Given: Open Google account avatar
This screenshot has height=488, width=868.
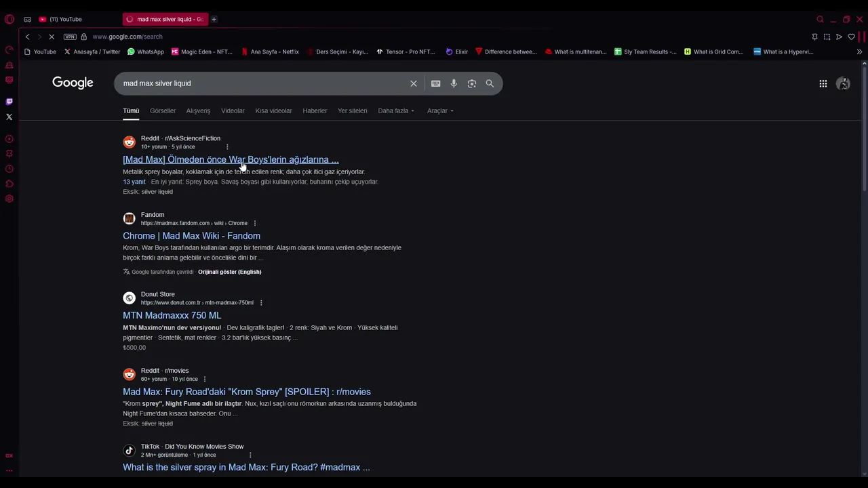Looking at the screenshot, I should click(843, 83).
